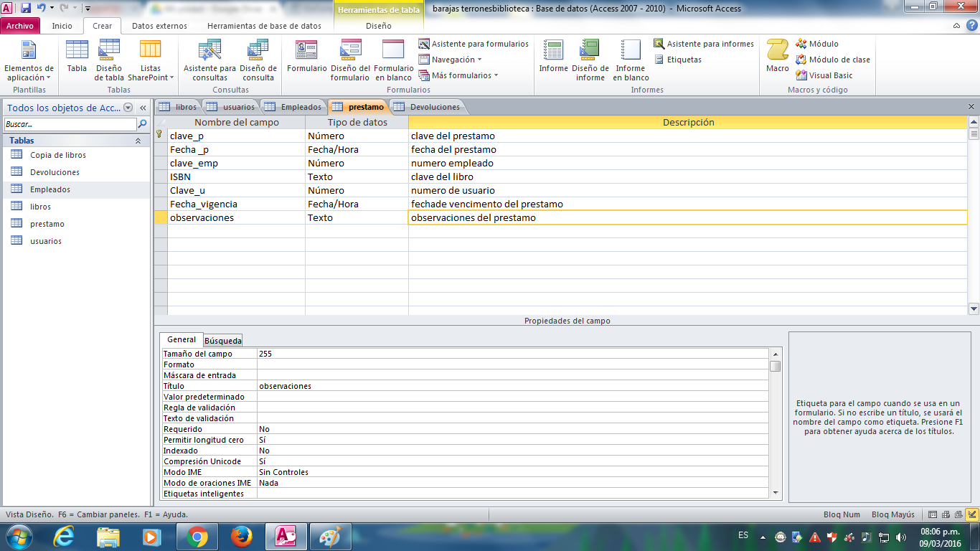The width and height of the screenshot is (980, 551).
Task: Click the Formulario en blanco icon
Action: point(393,60)
